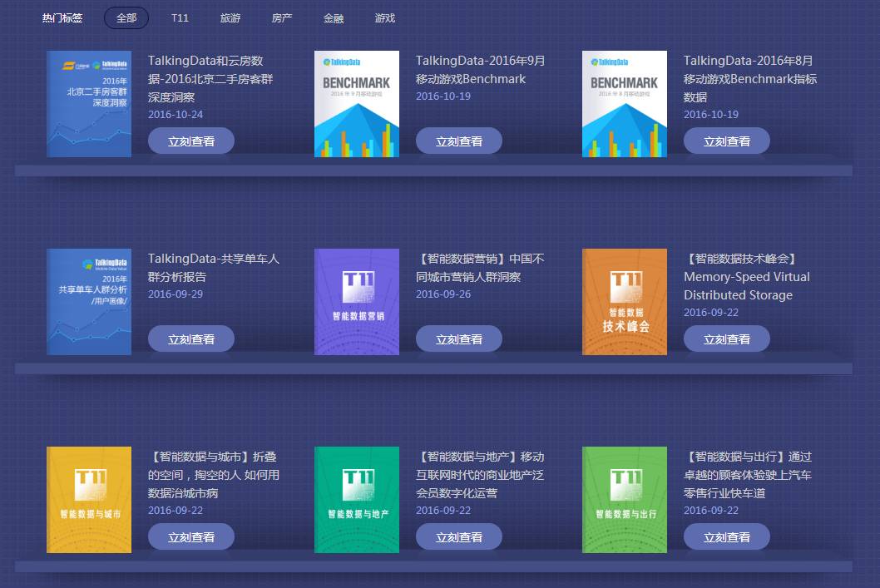Open yellow 智能数据与城市 T11 cover

pos(89,500)
